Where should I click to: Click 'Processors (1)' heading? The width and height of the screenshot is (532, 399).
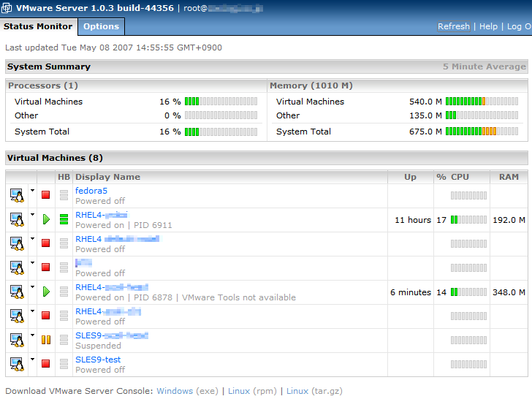pos(43,85)
